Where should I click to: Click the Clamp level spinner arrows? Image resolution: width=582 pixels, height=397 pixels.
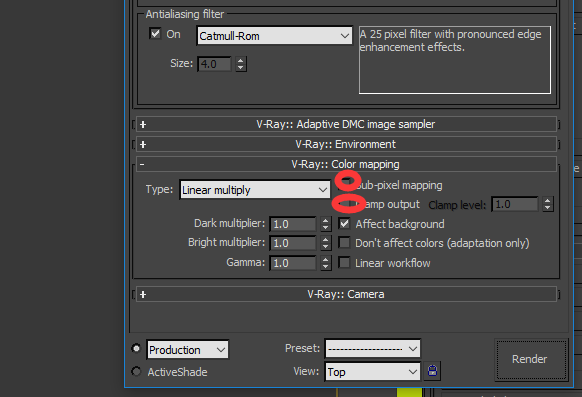547,204
